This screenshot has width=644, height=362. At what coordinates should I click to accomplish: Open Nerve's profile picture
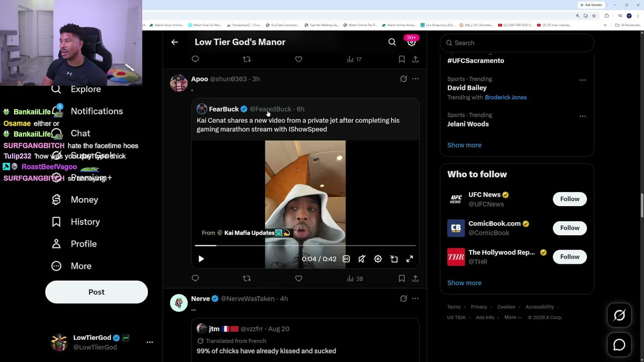pyautogui.click(x=179, y=303)
